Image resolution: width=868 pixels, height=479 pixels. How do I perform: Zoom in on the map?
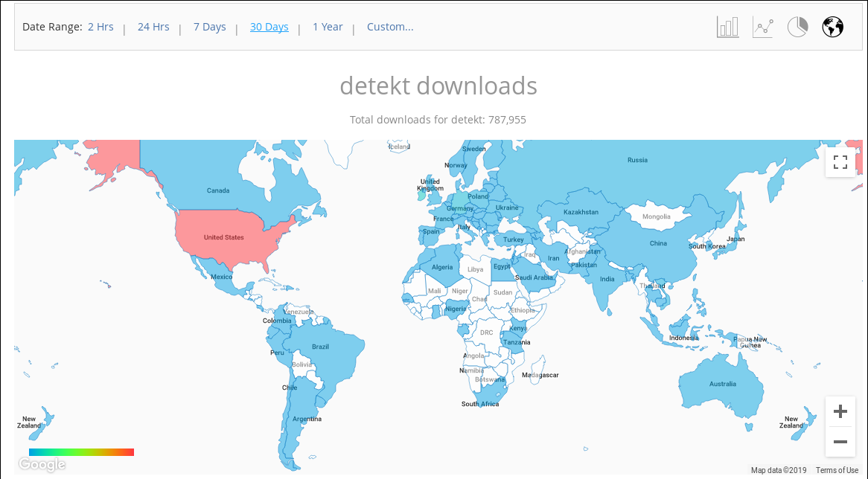click(x=840, y=411)
